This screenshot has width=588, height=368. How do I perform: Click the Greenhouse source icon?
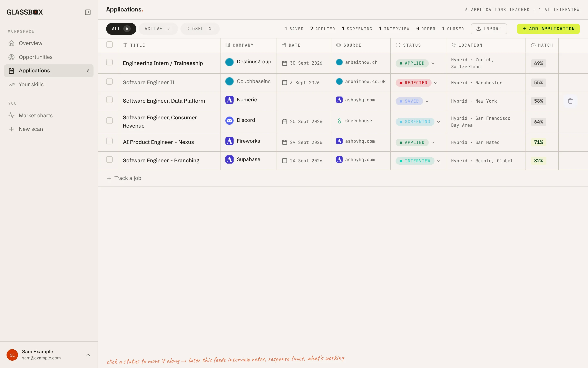[339, 121]
